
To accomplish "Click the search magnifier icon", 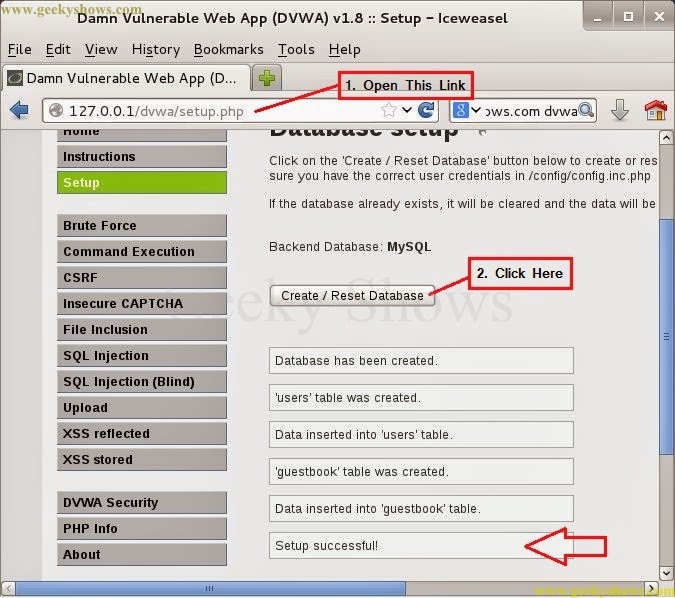I will (x=586, y=111).
